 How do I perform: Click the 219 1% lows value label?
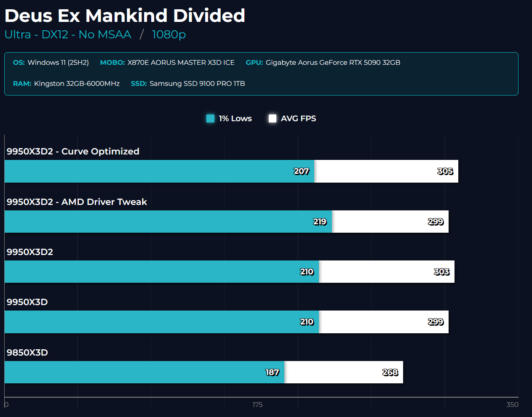tap(320, 222)
